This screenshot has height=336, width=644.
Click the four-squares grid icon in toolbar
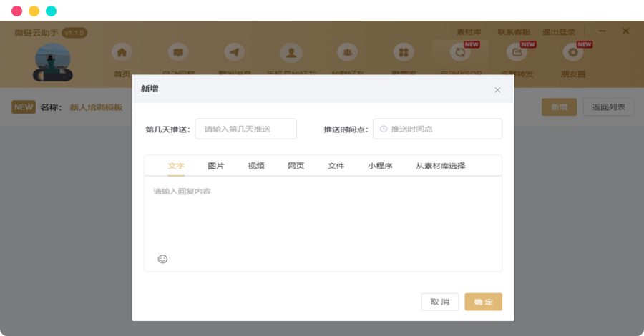click(404, 53)
